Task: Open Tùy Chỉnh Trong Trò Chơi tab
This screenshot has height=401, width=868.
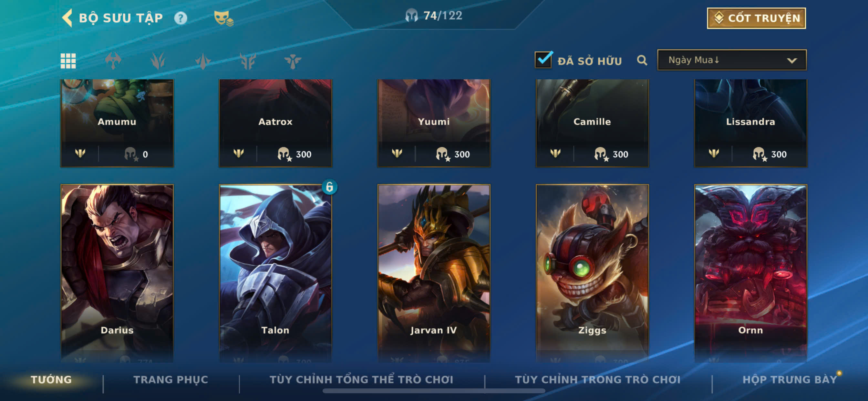Action: (598, 379)
